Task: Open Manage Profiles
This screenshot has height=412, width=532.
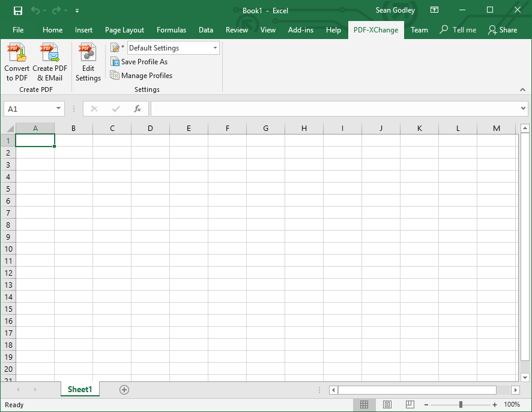Action: click(x=142, y=75)
